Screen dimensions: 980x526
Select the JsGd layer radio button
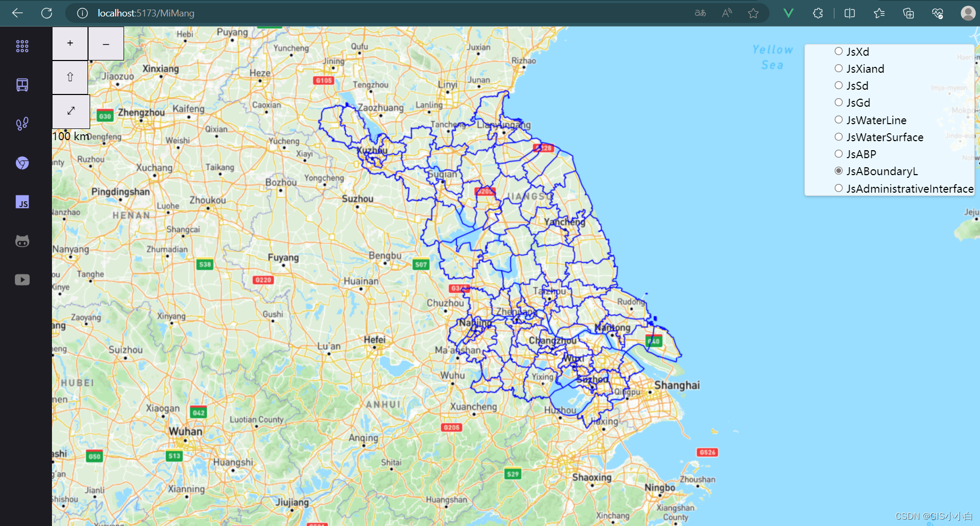click(838, 102)
